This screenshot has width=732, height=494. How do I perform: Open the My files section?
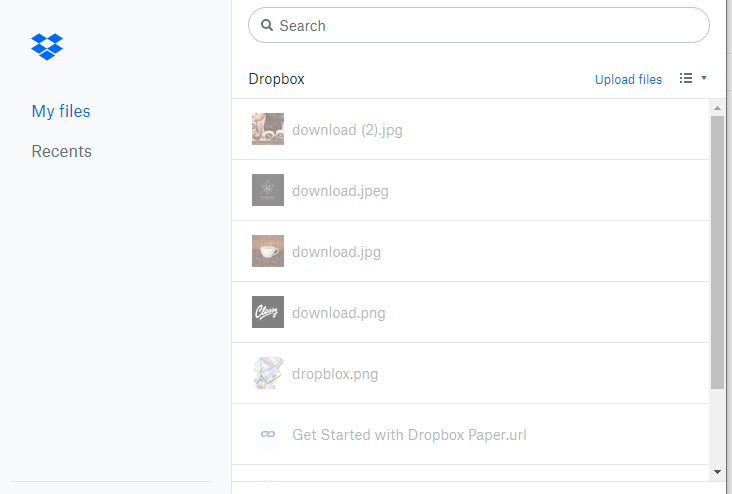point(61,111)
